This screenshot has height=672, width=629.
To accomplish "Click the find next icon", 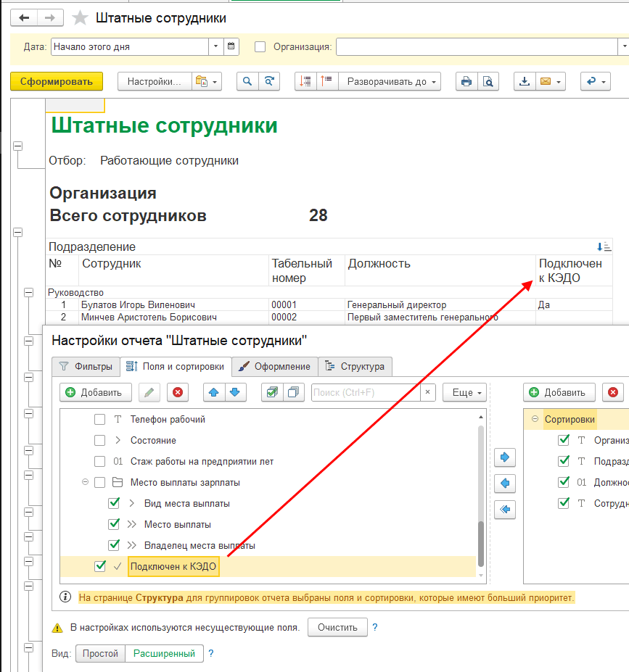I will coord(269,81).
